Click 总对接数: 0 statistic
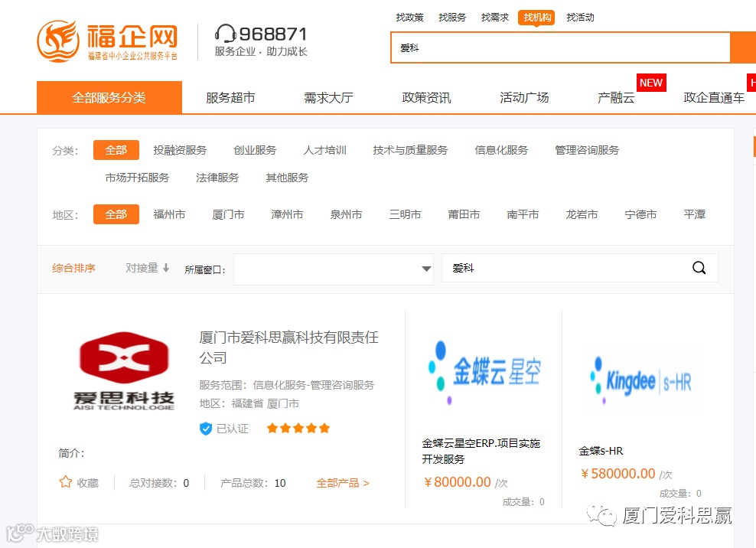 pyautogui.click(x=159, y=482)
